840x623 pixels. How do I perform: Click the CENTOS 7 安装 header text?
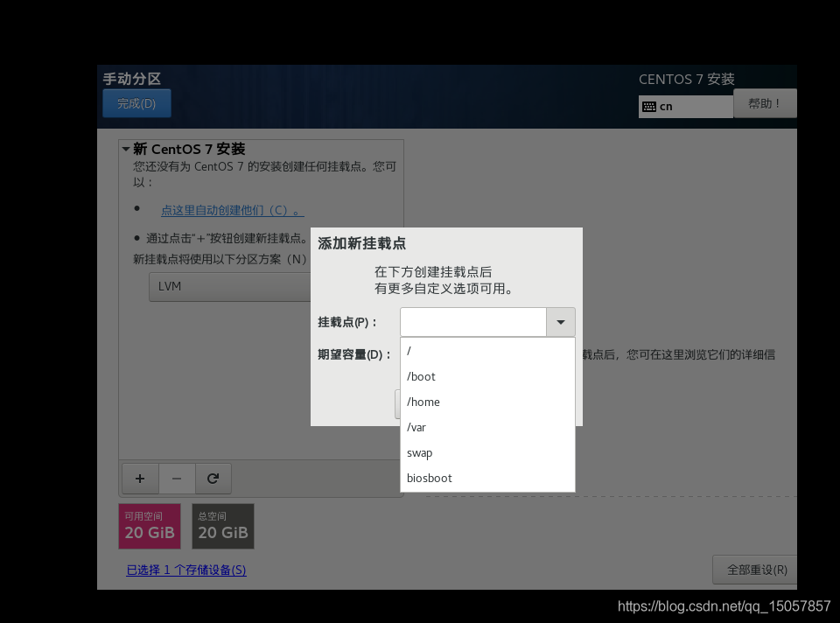686,80
